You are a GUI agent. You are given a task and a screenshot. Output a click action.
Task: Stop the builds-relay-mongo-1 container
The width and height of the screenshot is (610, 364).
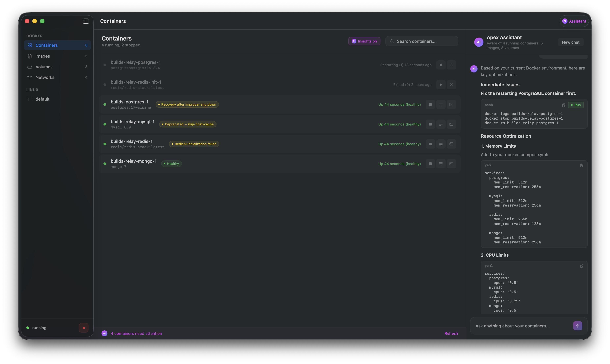(x=430, y=164)
